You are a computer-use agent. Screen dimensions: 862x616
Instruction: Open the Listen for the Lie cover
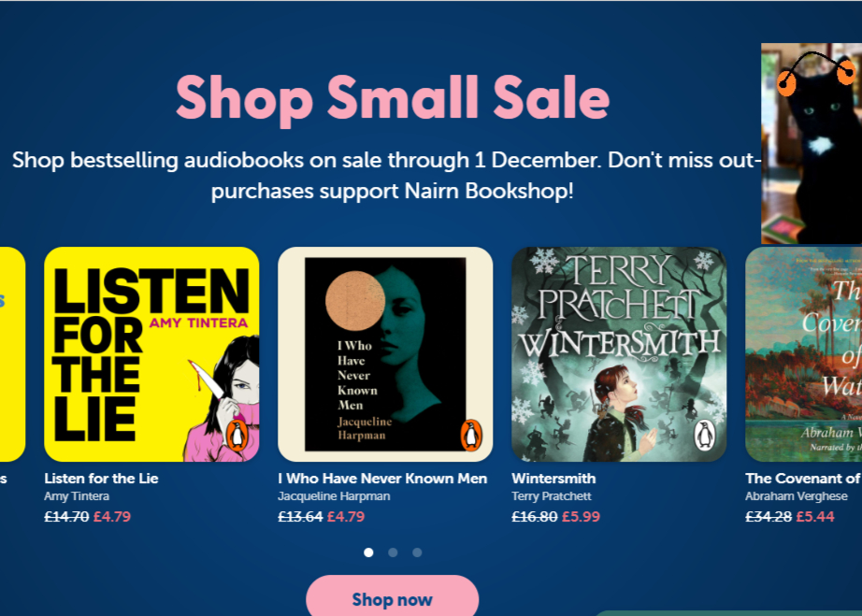coord(151,353)
